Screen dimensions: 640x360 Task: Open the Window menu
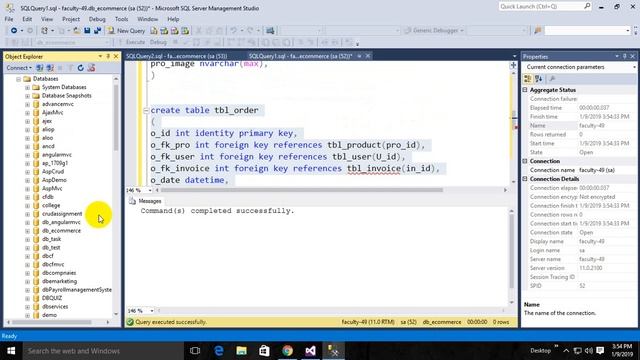pyautogui.click(x=147, y=19)
